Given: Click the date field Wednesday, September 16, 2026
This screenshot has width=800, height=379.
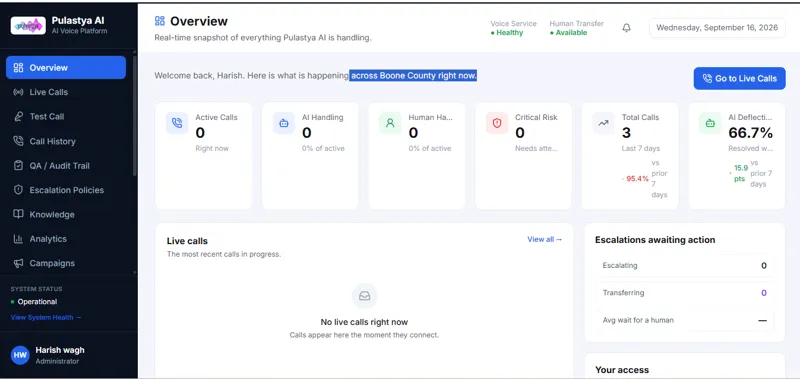Looking at the screenshot, I should pyautogui.click(x=717, y=28).
